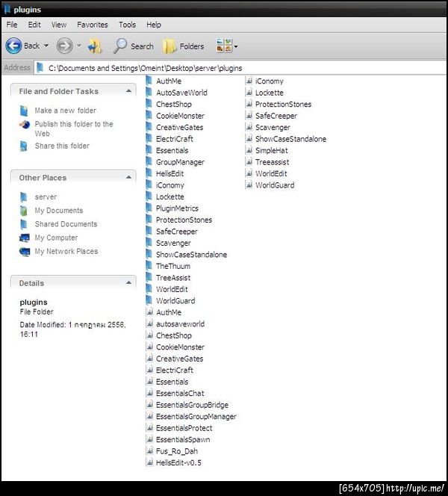This screenshot has height=496, width=448.
Task: Select the autosaveworld jar file icon
Action: tap(149, 323)
